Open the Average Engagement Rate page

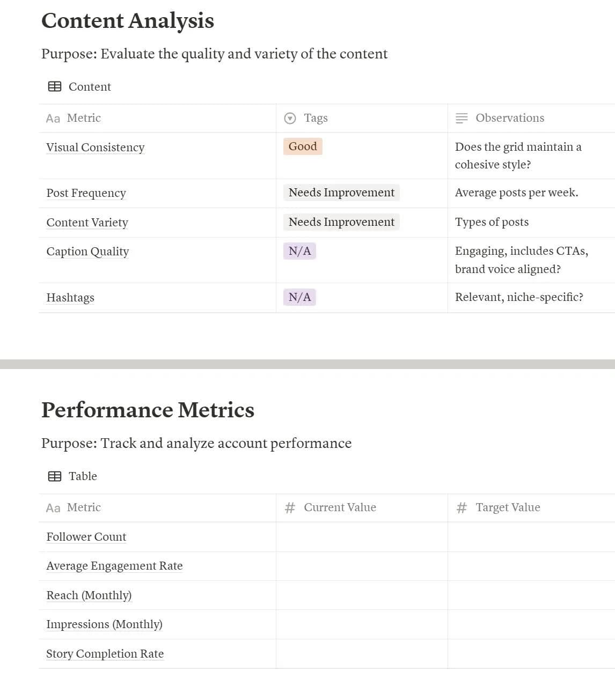[114, 565]
